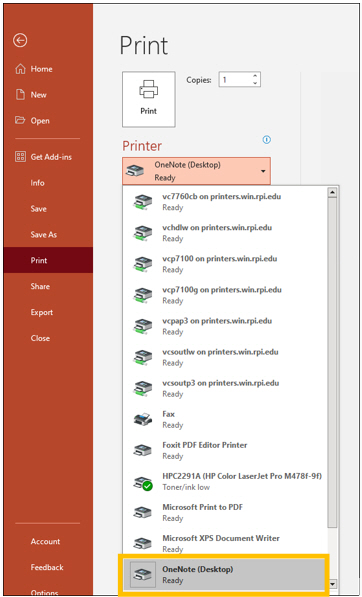Click the Microsoft XPS Document Writer icon

tap(143, 543)
